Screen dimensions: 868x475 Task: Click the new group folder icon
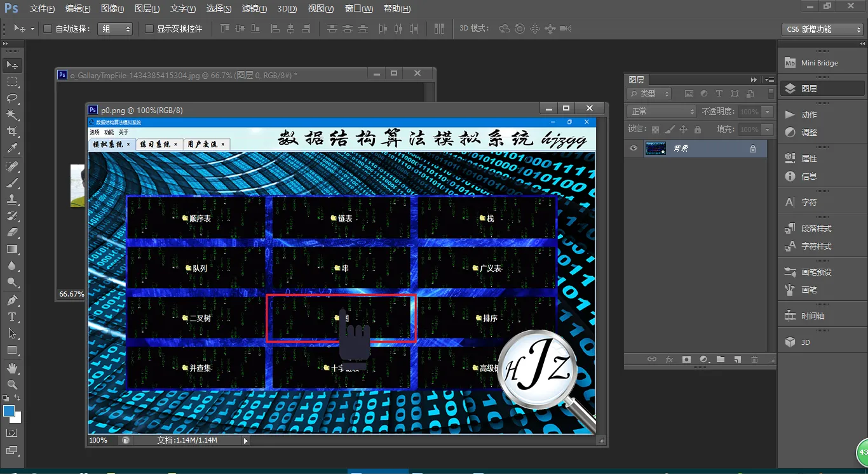point(721,359)
